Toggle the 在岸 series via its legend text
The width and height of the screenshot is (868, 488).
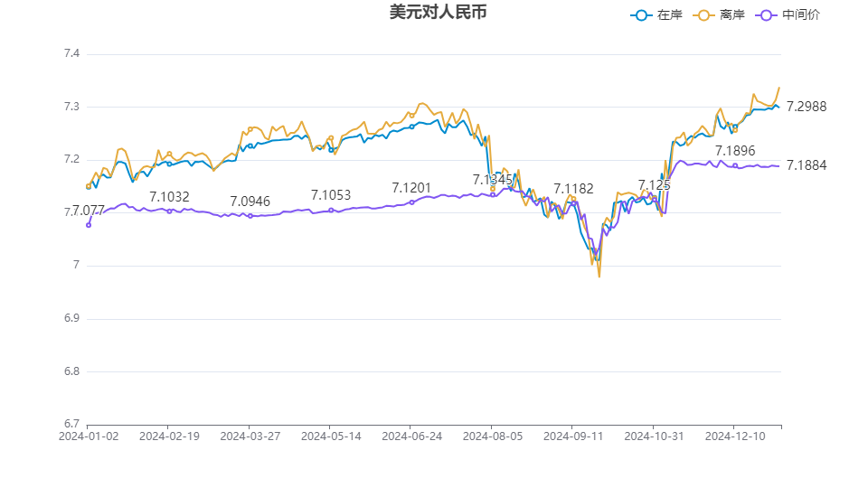(669, 15)
